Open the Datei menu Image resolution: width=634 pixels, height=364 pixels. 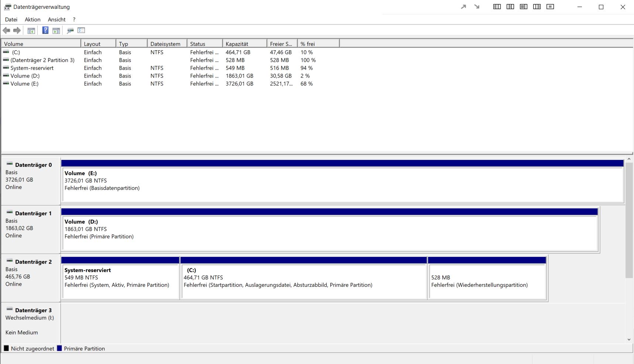[x=11, y=20]
